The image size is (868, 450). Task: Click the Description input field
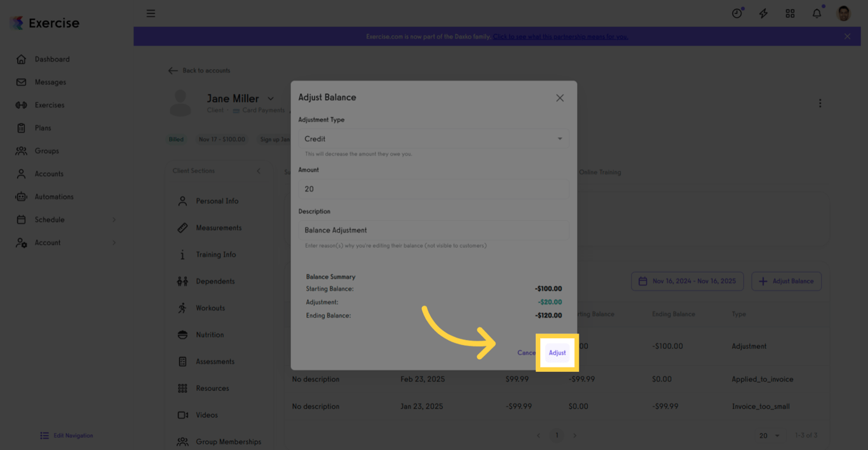click(433, 229)
